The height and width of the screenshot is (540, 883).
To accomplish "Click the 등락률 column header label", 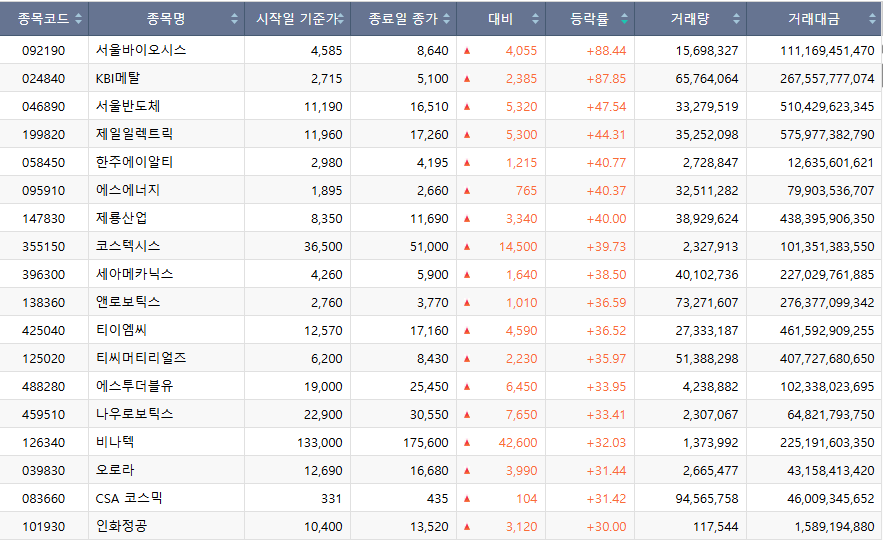I will pyautogui.click(x=589, y=19).
